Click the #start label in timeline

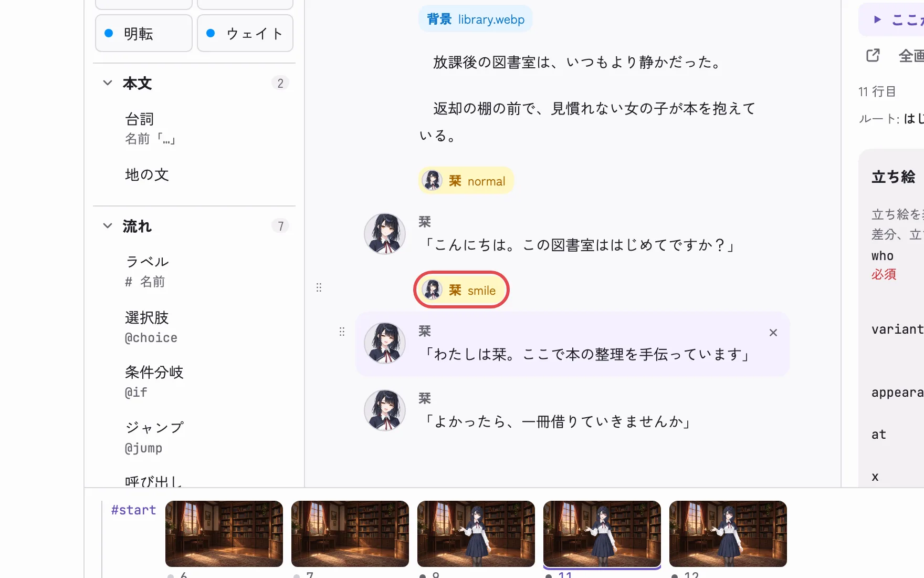pyautogui.click(x=133, y=510)
